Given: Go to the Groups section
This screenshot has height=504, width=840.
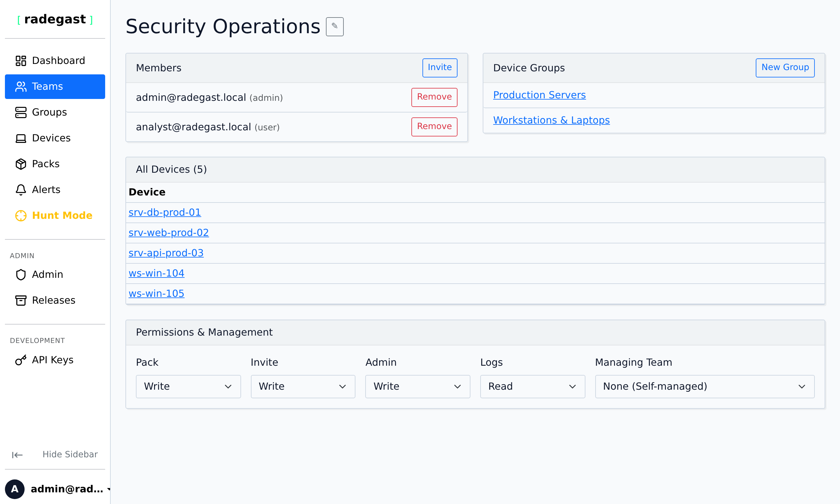Looking at the screenshot, I should (55, 112).
